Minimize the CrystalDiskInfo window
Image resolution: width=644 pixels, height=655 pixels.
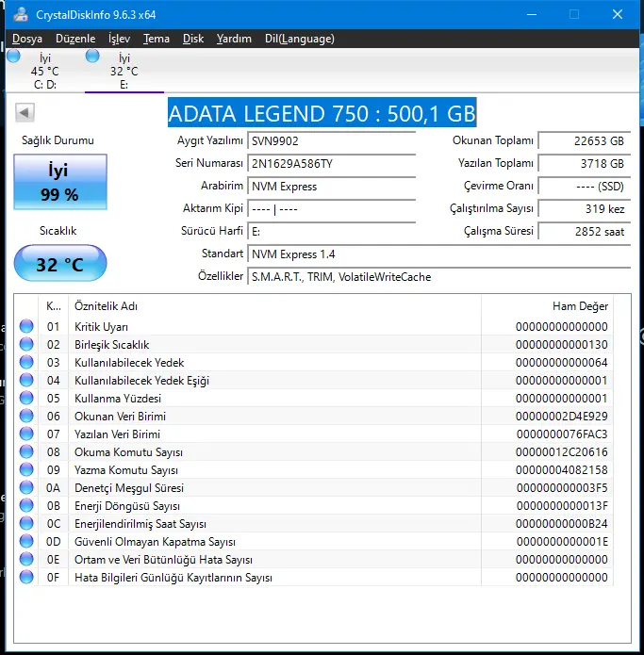coord(532,15)
